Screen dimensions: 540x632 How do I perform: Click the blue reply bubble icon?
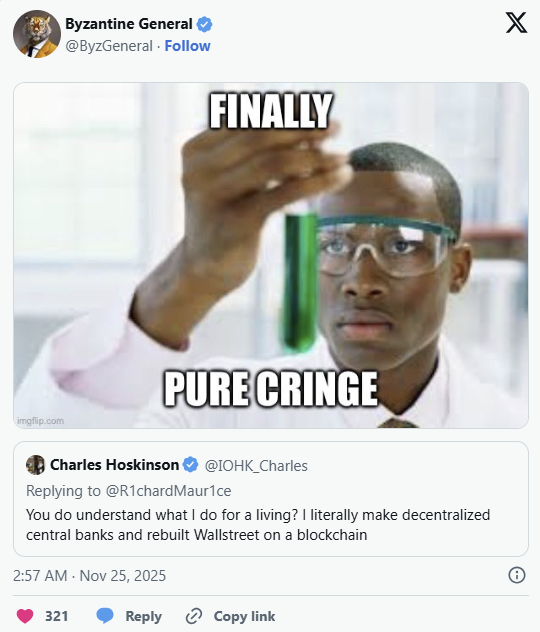pyautogui.click(x=105, y=616)
